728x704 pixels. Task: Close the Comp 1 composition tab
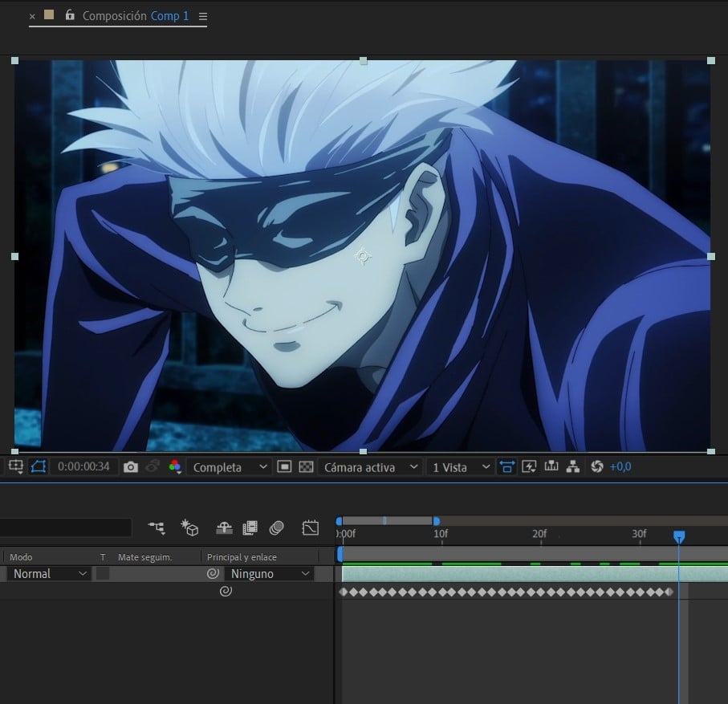pyautogui.click(x=32, y=17)
